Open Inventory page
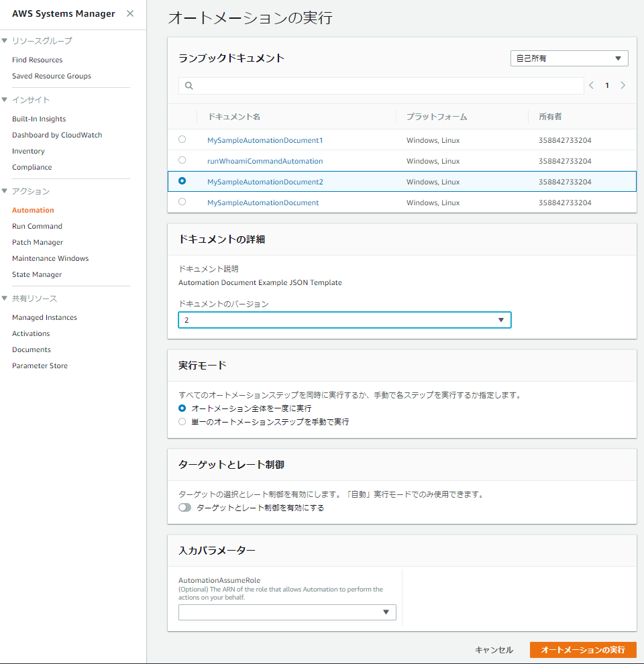This screenshot has height=664, width=644. click(28, 151)
